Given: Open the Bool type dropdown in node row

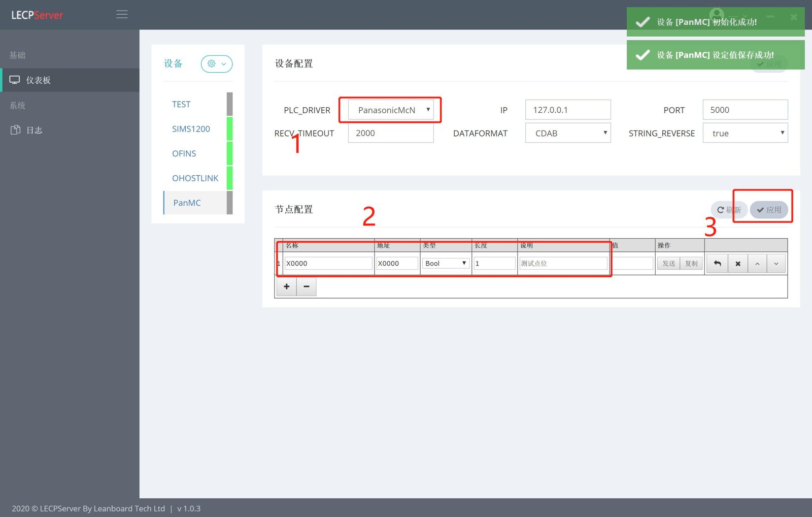Looking at the screenshot, I should 446,263.
